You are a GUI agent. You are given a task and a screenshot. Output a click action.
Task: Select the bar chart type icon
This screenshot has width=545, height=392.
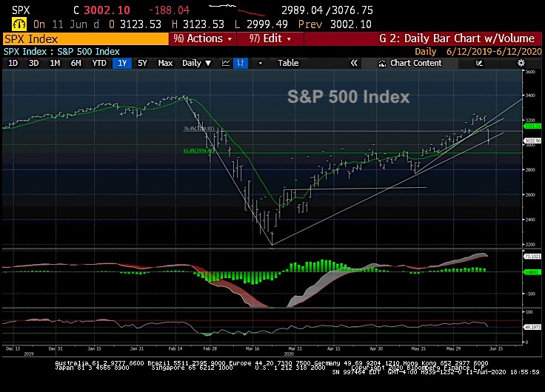(x=240, y=63)
